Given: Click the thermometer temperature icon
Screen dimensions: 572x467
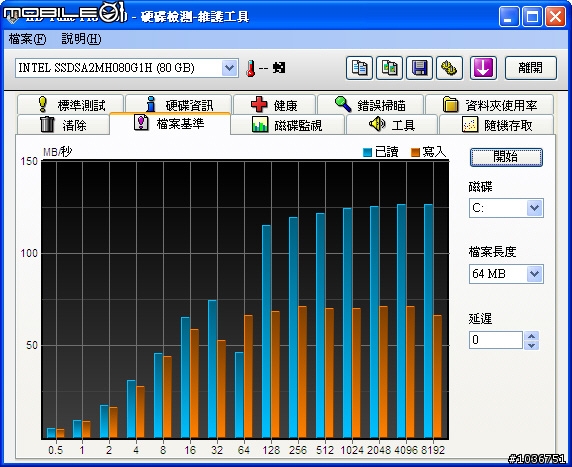Looking at the screenshot, I should click(251, 68).
